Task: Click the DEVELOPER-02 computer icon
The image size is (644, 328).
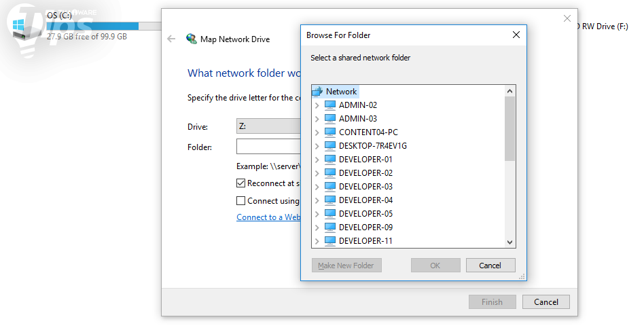Action: [x=330, y=172]
